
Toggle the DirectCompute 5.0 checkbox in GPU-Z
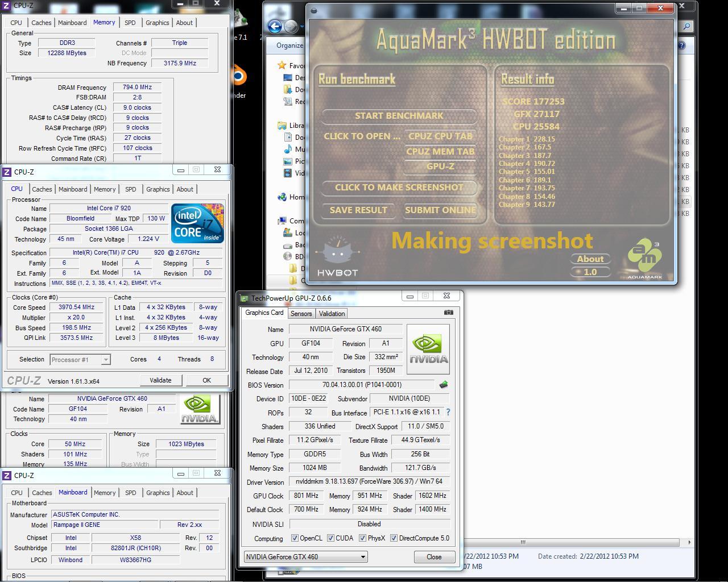pyautogui.click(x=394, y=538)
